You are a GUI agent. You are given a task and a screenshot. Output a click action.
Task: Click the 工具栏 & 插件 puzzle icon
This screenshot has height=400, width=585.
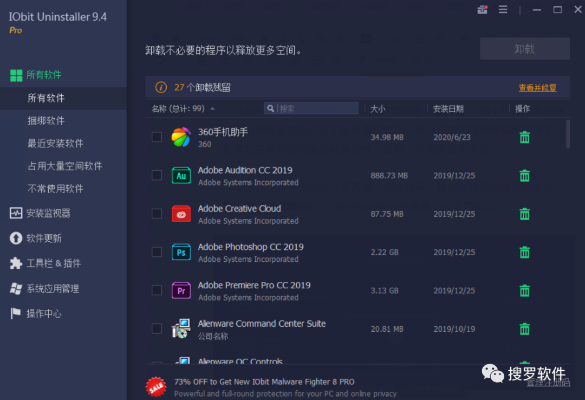pyautogui.click(x=16, y=263)
